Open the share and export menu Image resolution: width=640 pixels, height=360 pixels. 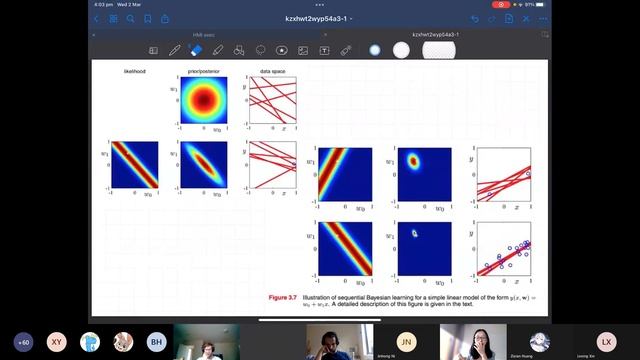[x=165, y=19]
